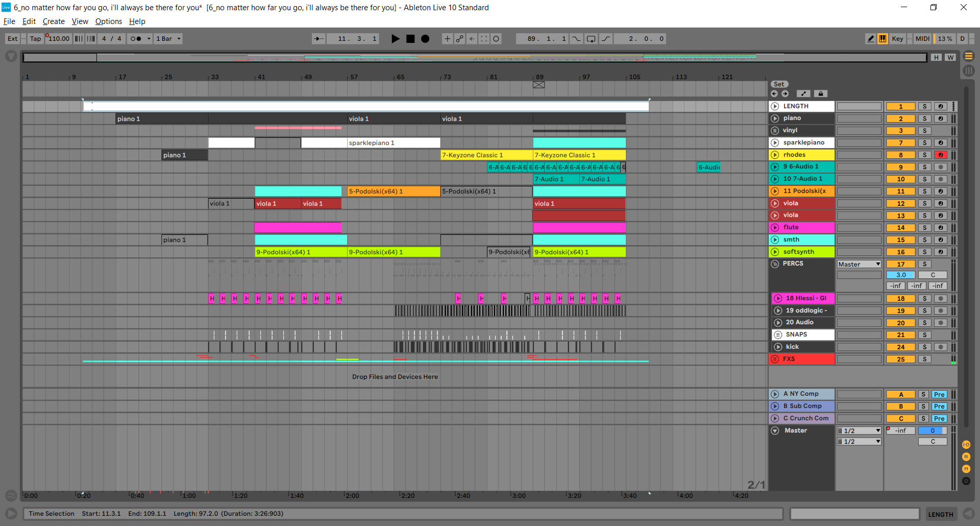Enable MIDI Map Mode
980x526 pixels.
pos(922,39)
